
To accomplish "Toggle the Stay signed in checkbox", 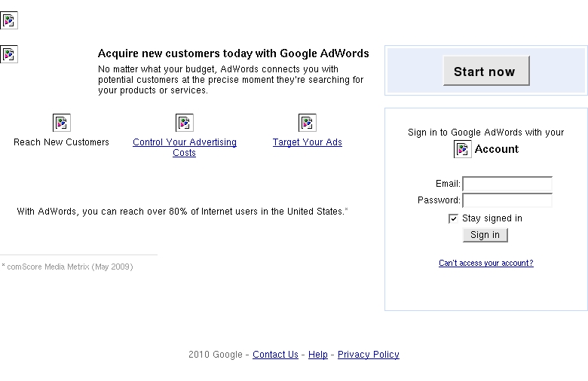I will tap(453, 218).
